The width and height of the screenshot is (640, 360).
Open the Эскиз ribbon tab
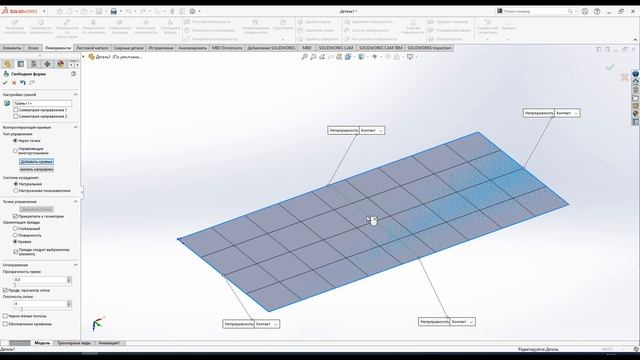pos(33,48)
